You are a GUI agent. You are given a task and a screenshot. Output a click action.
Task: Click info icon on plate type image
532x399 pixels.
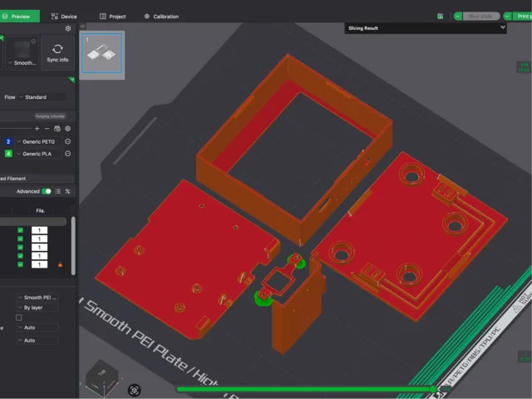[33, 41]
